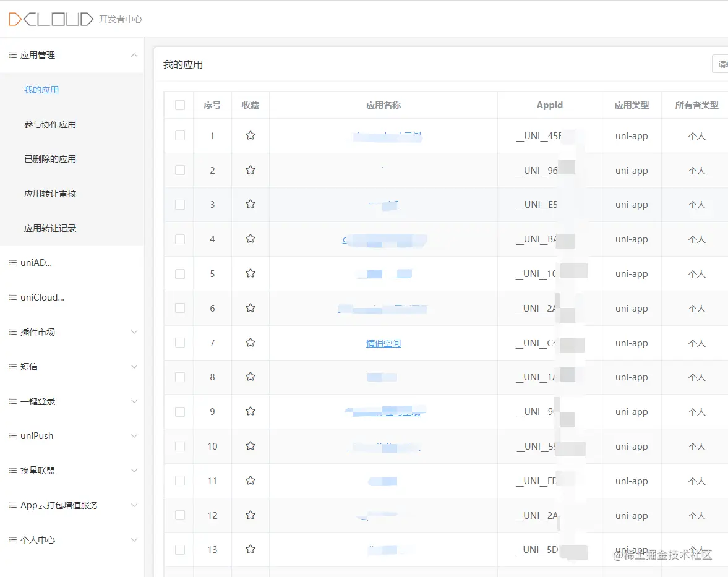Go to 已删除的应用
This screenshot has height=577, width=728.
point(50,159)
